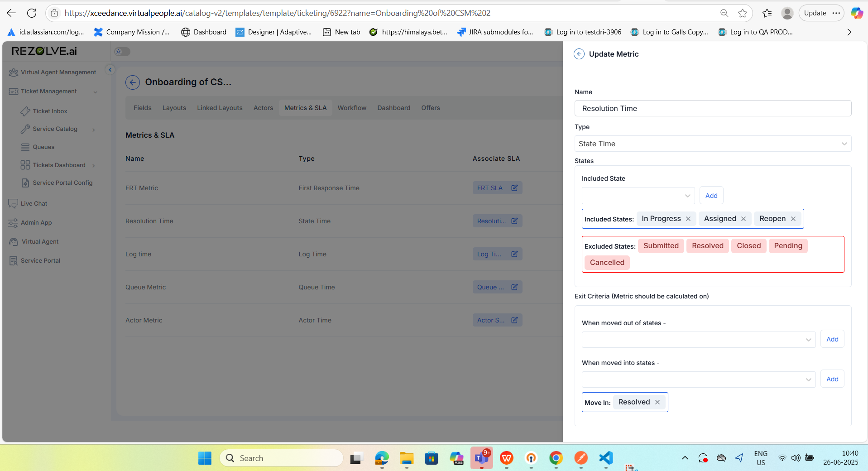
Task: Open Dashboard bookmark in bookmarks bar
Action: (x=204, y=32)
